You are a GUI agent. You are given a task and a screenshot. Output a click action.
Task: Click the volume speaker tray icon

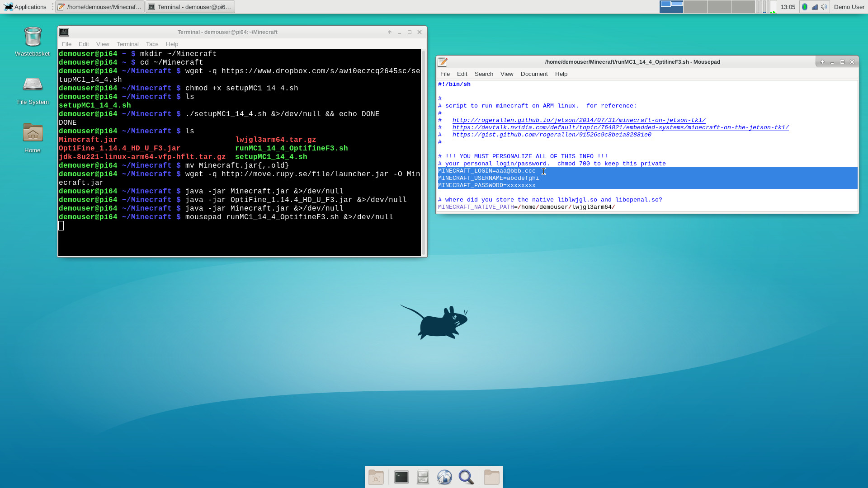pos(824,7)
